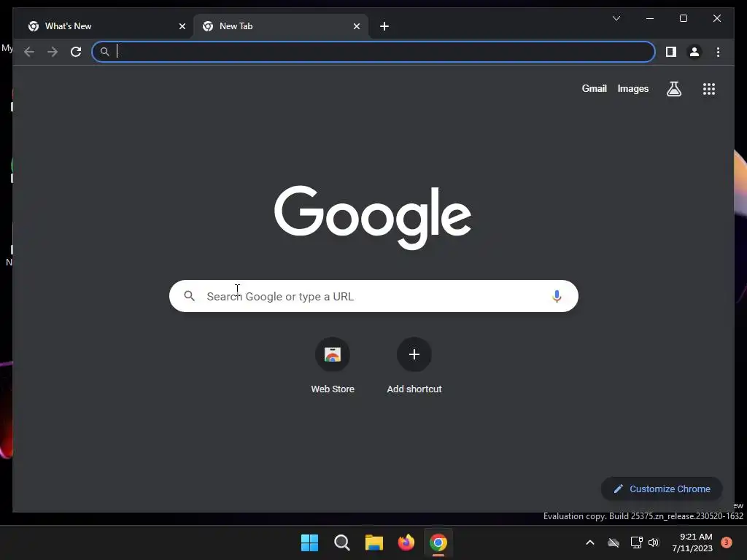Show hidden system tray icons
The height and width of the screenshot is (560, 747).
[589, 542]
